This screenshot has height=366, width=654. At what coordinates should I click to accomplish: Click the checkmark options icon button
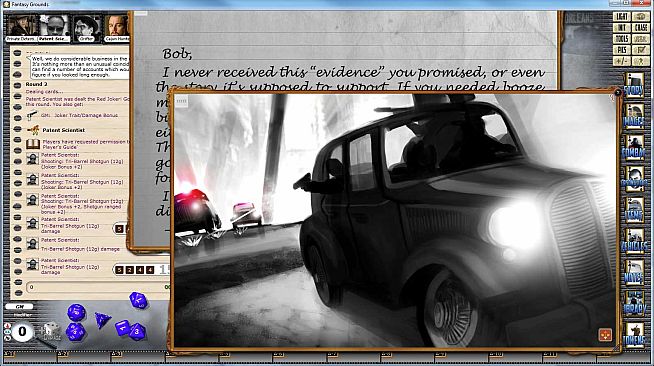(x=641, y=50)
